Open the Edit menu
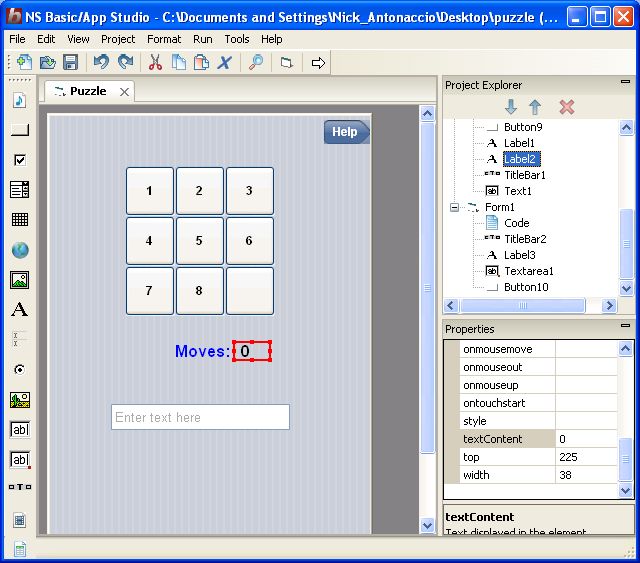 [x=46, y=39]
